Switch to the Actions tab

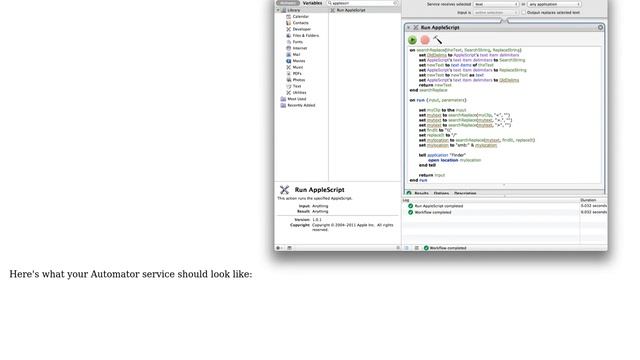pos(288,2)
